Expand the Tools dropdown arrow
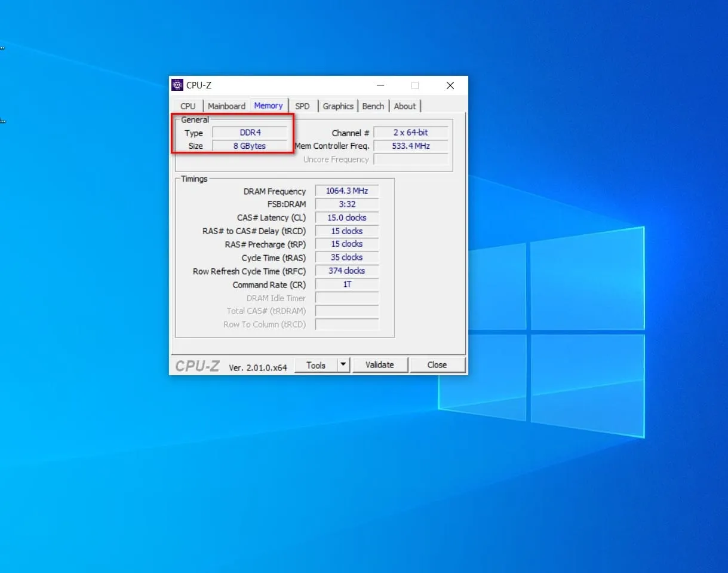 pyautogui.click(x=343, y=365)
